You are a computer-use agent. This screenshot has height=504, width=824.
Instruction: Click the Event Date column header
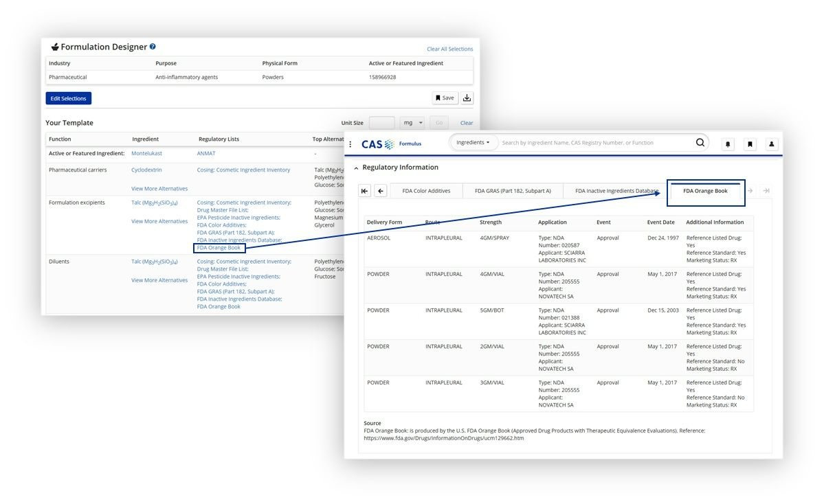(660, 222)
